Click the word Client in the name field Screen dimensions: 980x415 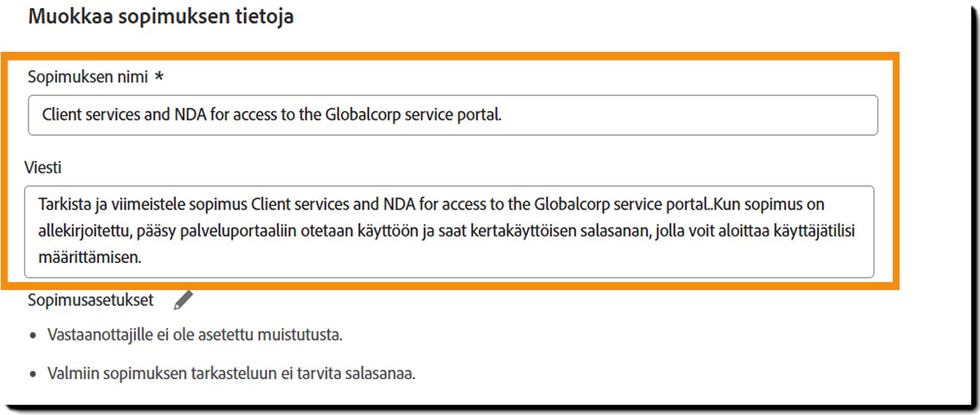(x=60, y=115)
